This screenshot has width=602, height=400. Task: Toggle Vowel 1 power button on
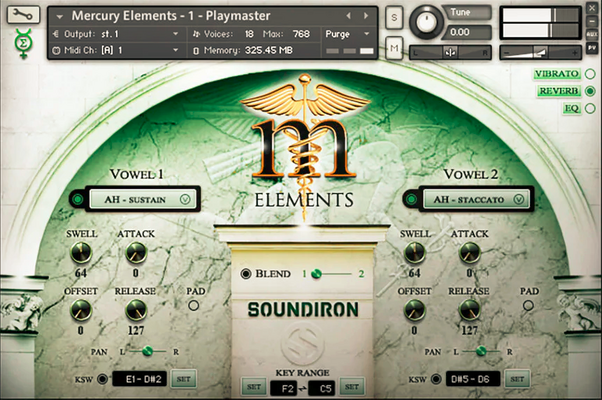(78, 199)
